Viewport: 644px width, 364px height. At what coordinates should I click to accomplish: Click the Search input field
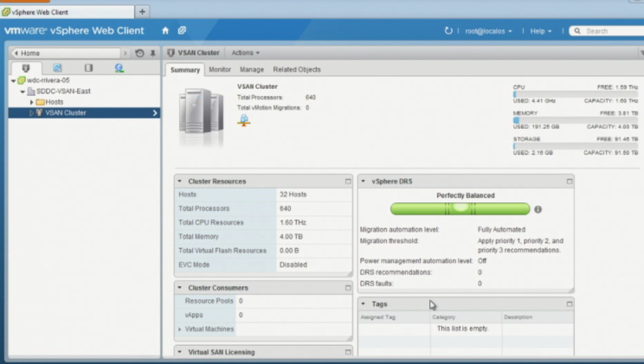point(610,30)
